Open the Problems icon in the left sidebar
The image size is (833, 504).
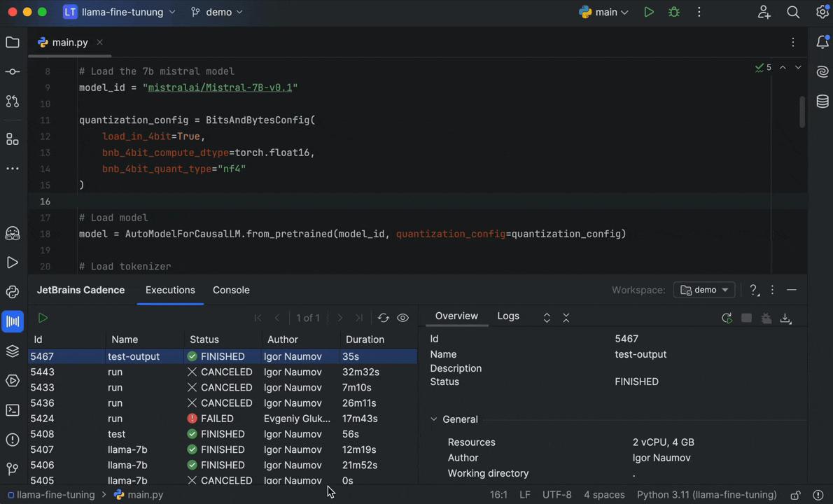12,439
